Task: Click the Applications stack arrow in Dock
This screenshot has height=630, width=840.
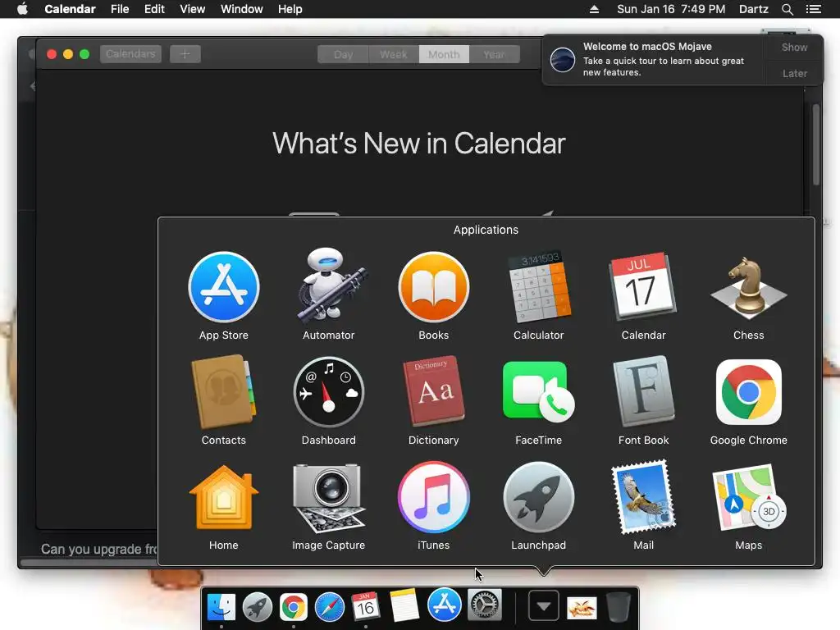Action: coord(543,605)
